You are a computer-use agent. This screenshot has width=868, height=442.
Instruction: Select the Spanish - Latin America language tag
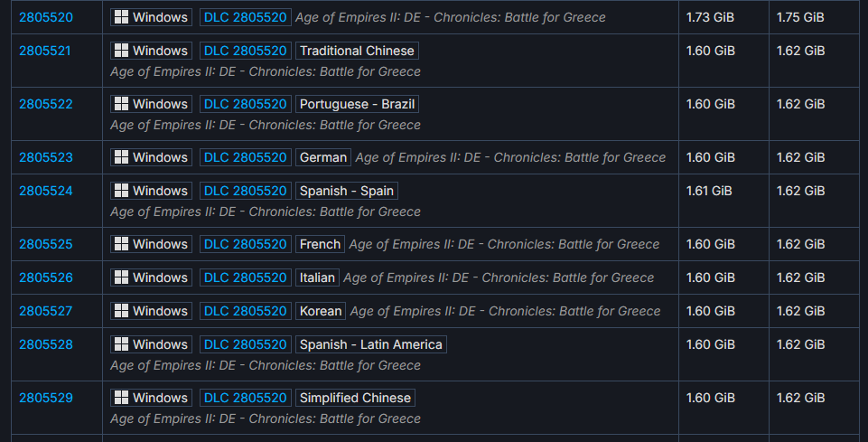(x=371, y=344)
